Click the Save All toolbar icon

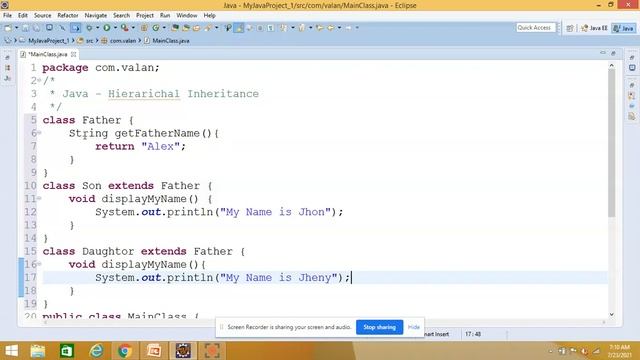pyautogui.click(x=36, y=28)
